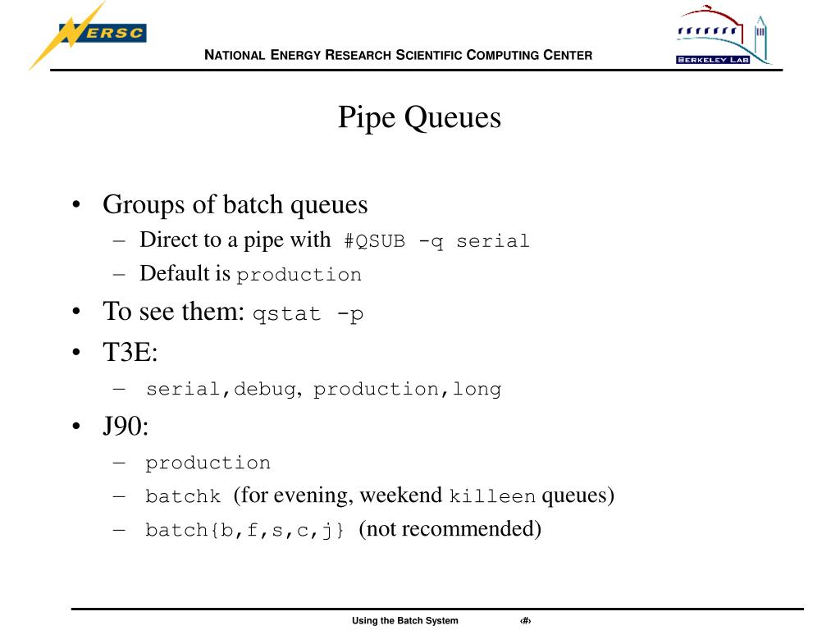The height and width of the screenshot is (630, 840).
Task: Click the "T3E:" bullet heading
Action: pyautogui.click(x=130, y=353)
